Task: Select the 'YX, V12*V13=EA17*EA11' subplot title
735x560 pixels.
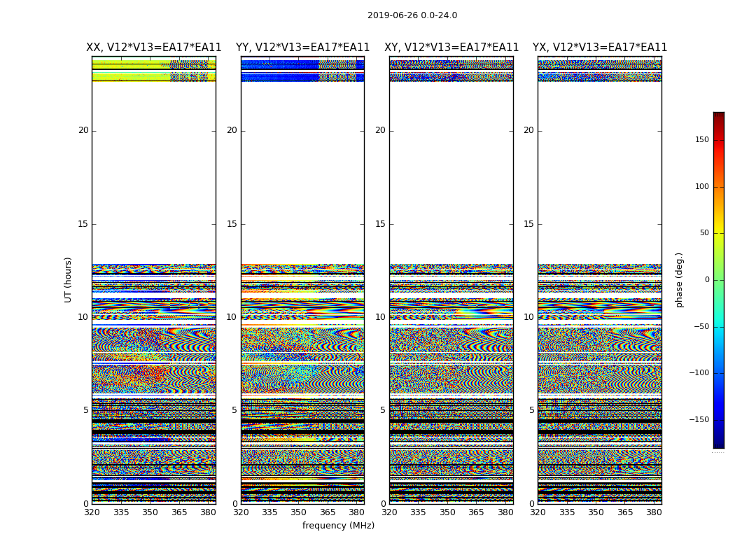Action: pyautogui.click(x=599, y=48)
